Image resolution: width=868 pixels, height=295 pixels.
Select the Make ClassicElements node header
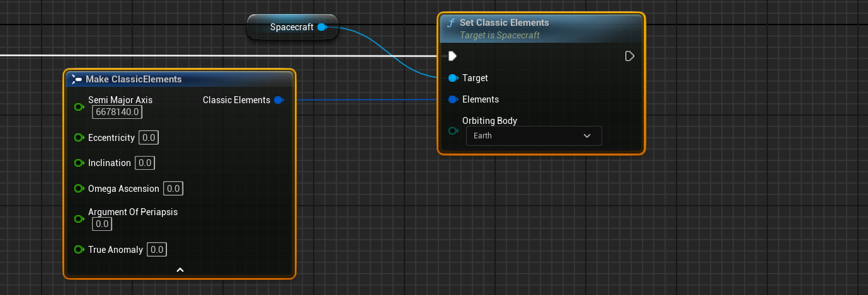134,79
